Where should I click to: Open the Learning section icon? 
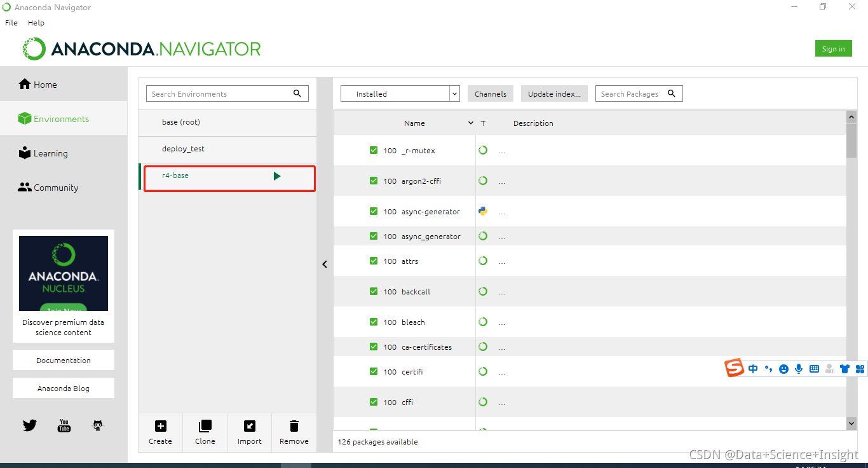pos(24,153)
